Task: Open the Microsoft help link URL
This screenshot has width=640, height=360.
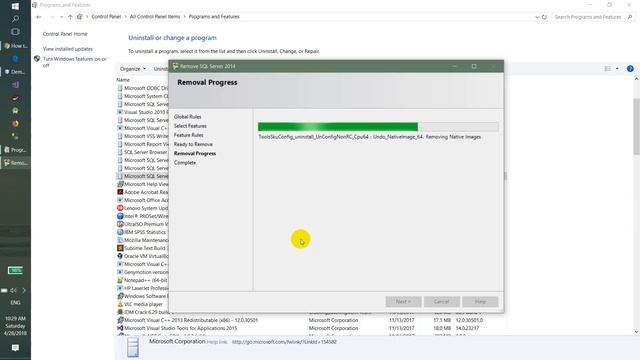Action: coord(284,342)
